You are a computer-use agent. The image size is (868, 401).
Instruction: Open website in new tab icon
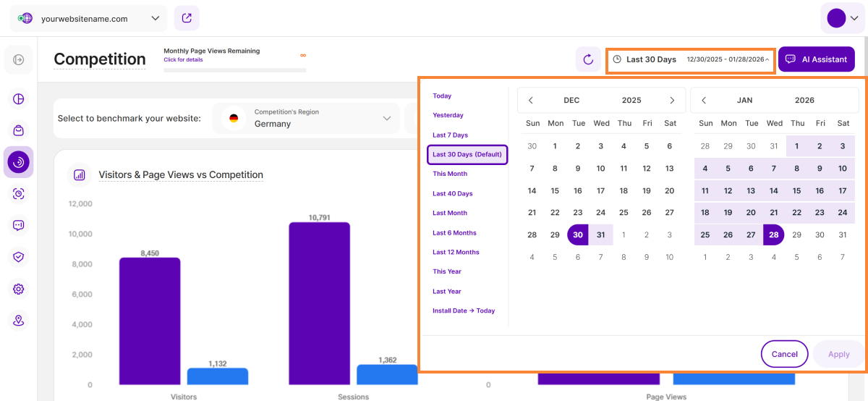pyautogui.click(x=187, y=18)
